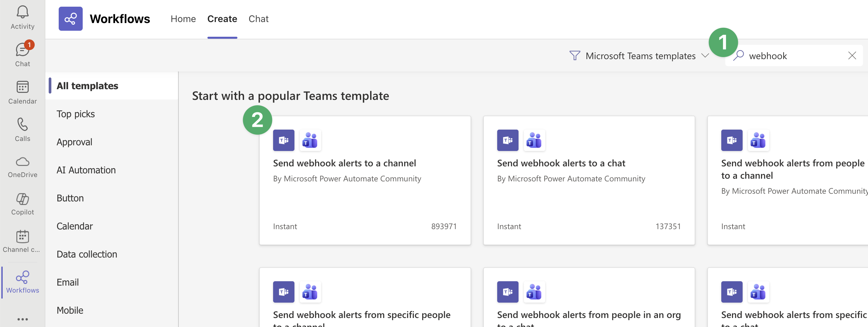
Task: Open the Calls phone icon
Action: coord(22,129)
